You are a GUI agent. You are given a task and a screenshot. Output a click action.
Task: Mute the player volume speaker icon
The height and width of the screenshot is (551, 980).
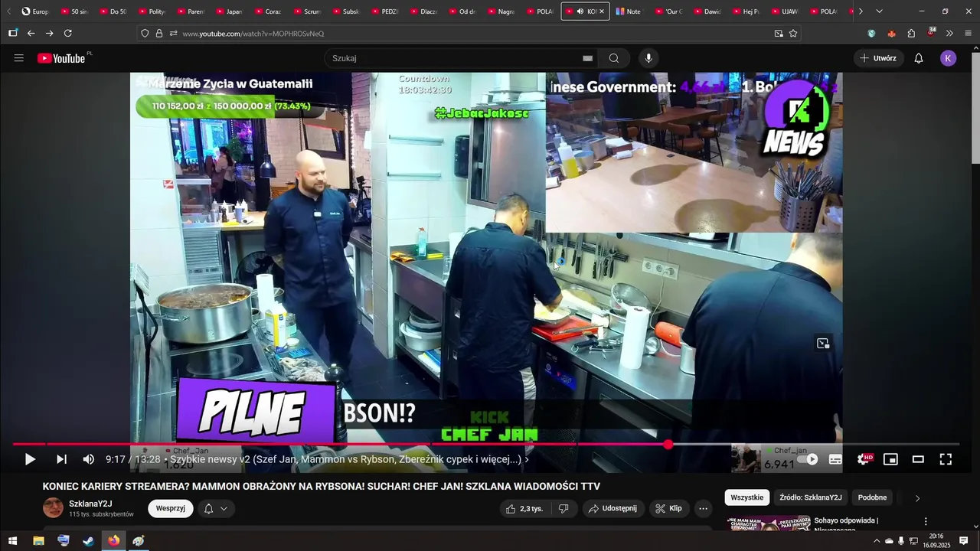click(89, 459)
